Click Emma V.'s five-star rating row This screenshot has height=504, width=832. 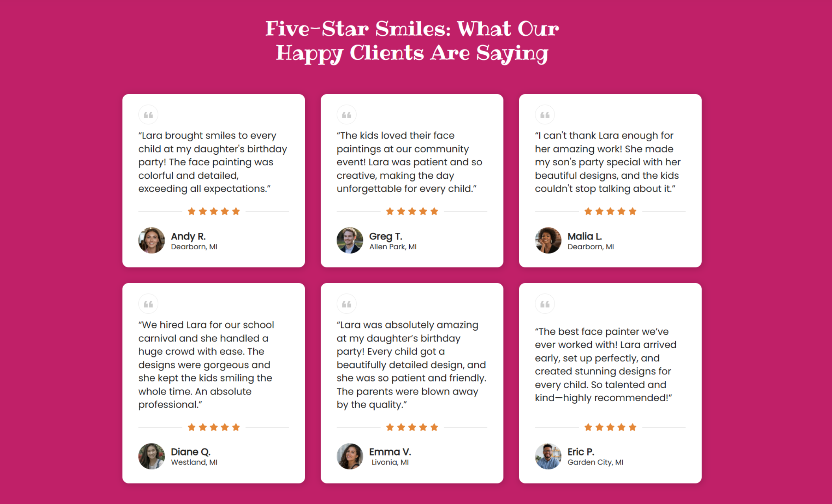pos(412,427)
